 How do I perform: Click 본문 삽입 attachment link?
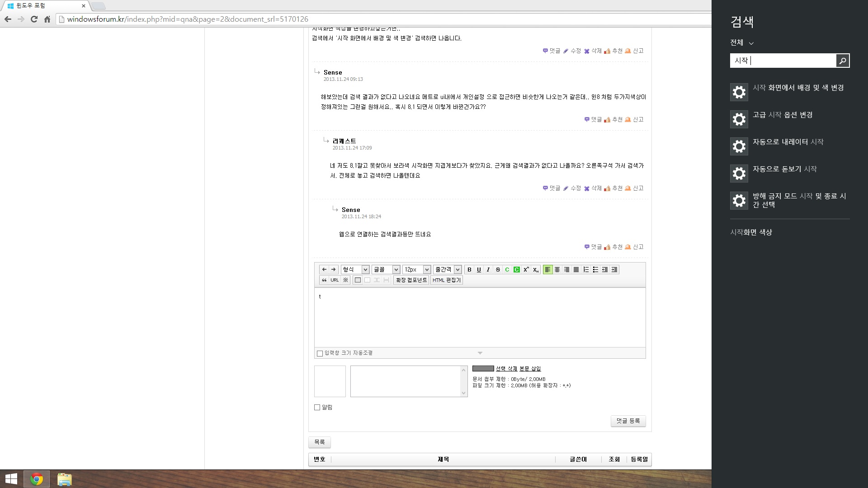click(530, 369)
